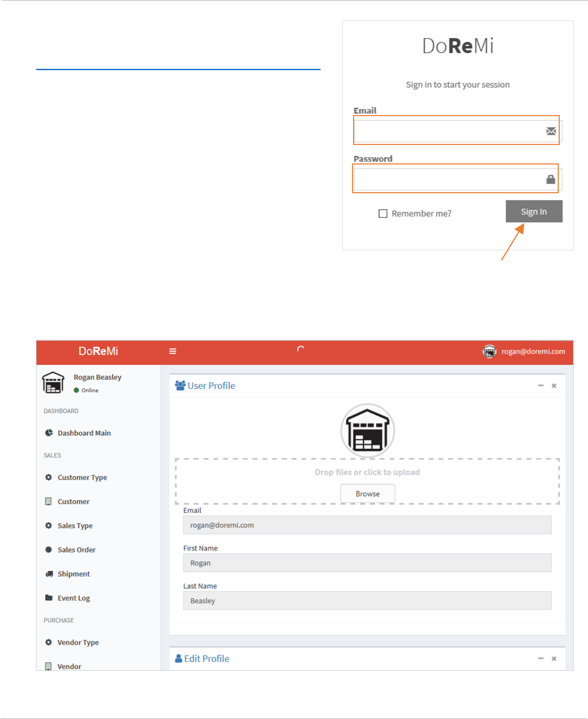Image resolution: width=588 pixels, height=719 pixels.
Task: Click the profile Email field rogan@doremi.com
Action: [367, 525]
